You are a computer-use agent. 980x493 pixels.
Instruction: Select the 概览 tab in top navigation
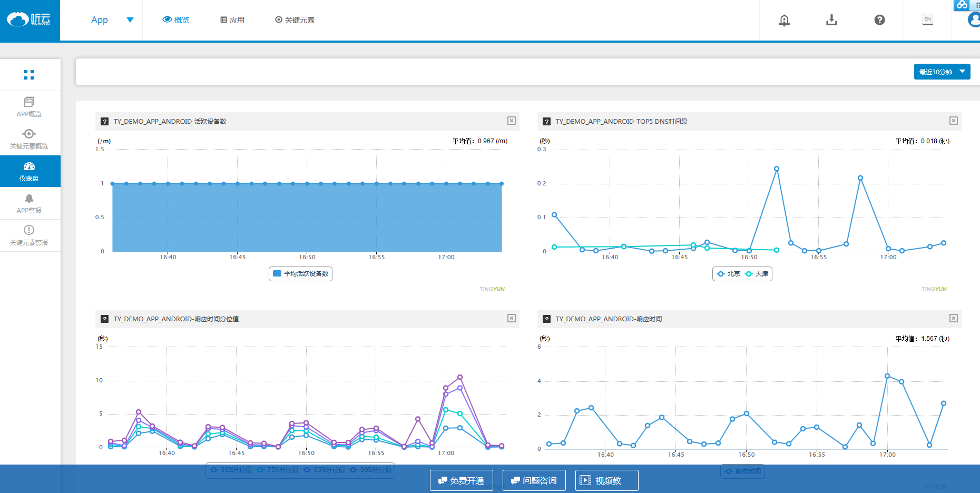point(176,20)
